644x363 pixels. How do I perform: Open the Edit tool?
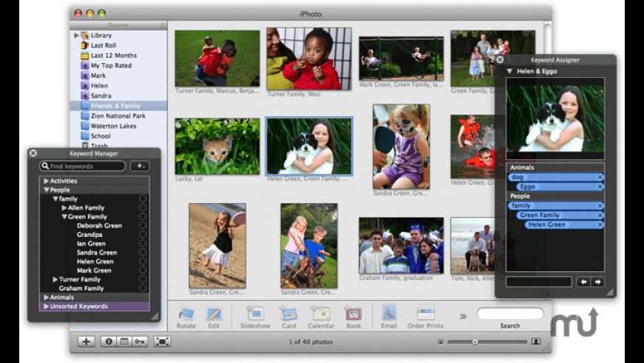click(213, 313)
